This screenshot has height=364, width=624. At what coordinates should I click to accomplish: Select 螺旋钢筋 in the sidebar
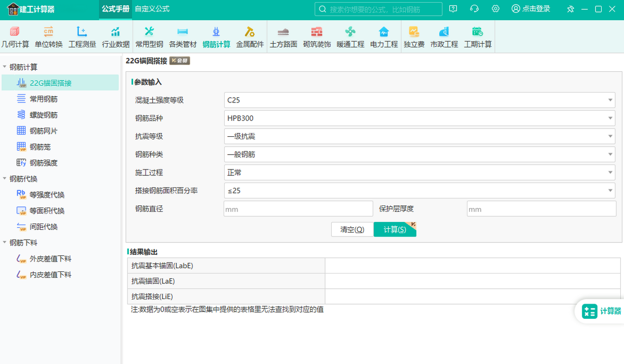point(44,115)
